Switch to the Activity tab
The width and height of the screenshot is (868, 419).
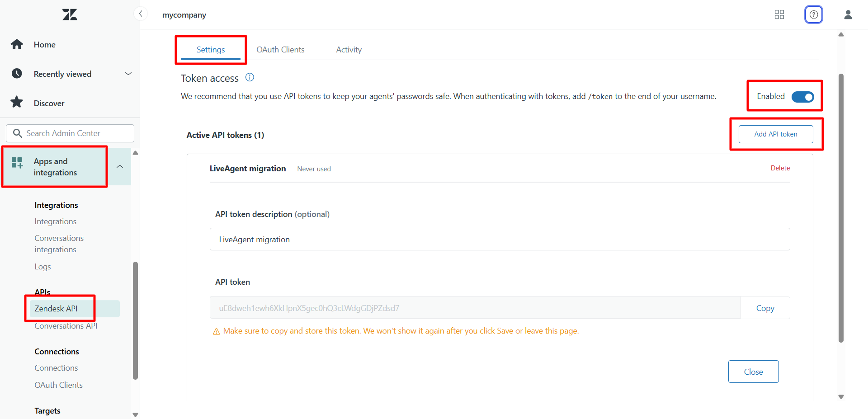(349, 50)
